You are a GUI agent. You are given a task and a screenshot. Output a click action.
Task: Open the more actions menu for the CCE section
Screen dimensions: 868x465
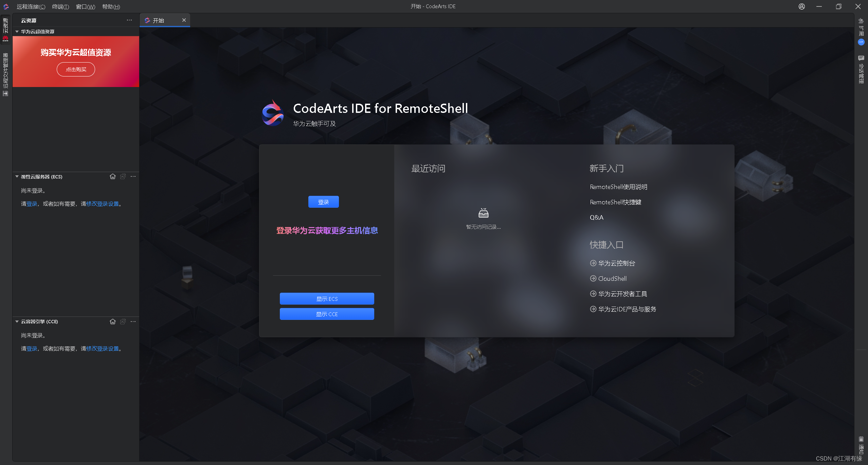(x=133, y=322)
